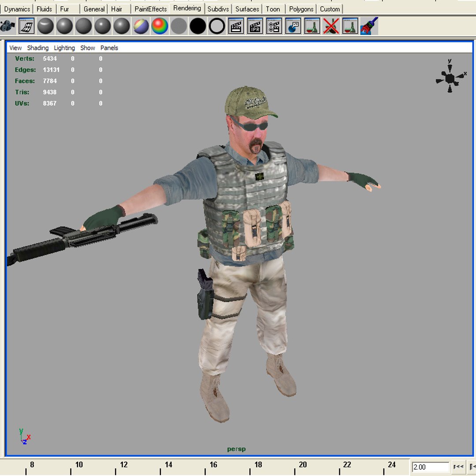Open the General shelf tab
Screen dimensions: 476x476
(94, 9)
